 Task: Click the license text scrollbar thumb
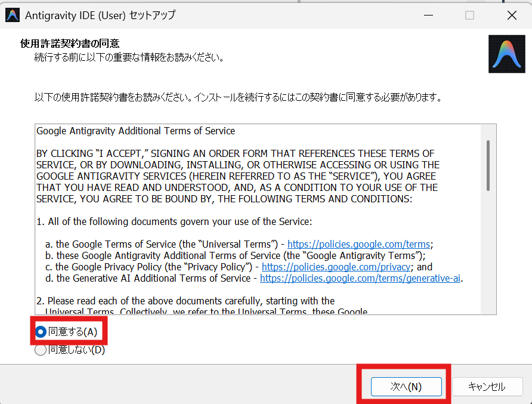tap(488, 165)
